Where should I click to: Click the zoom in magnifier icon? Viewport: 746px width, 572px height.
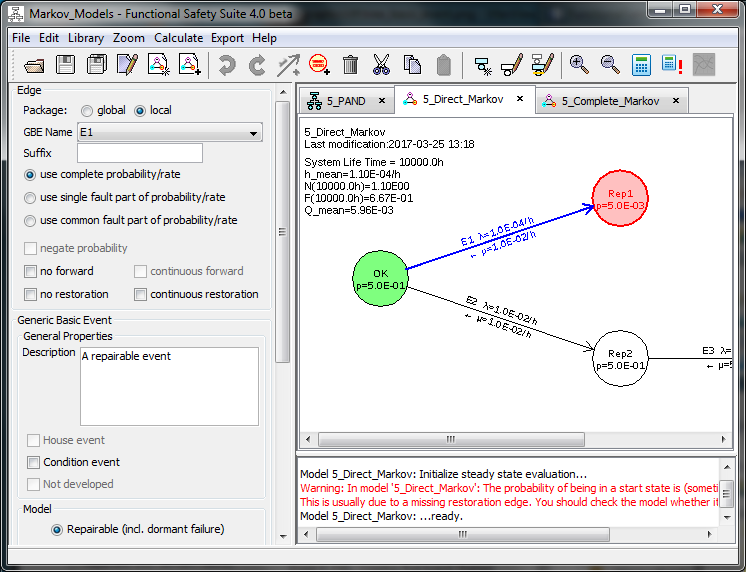[x=579, y=65]
